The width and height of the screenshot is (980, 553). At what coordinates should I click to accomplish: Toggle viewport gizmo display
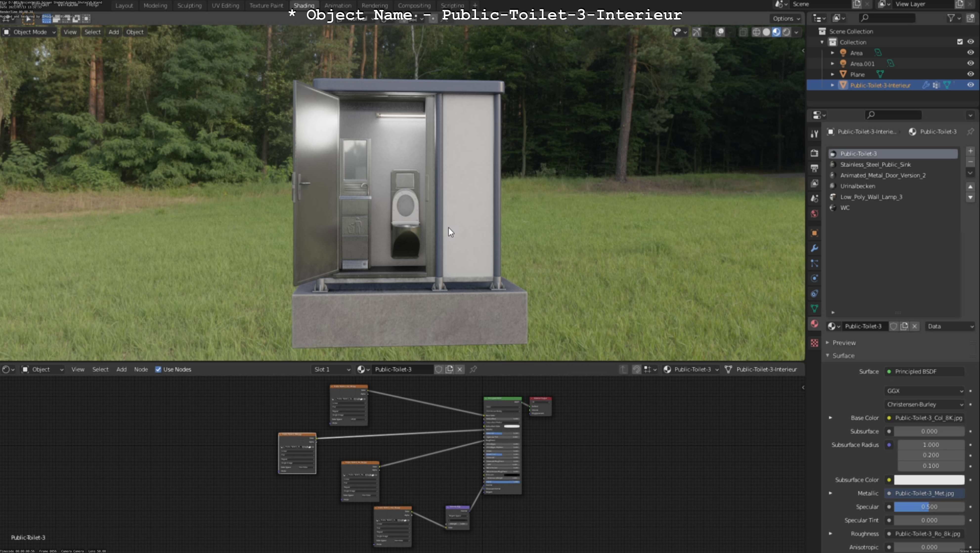coord(697,32)
